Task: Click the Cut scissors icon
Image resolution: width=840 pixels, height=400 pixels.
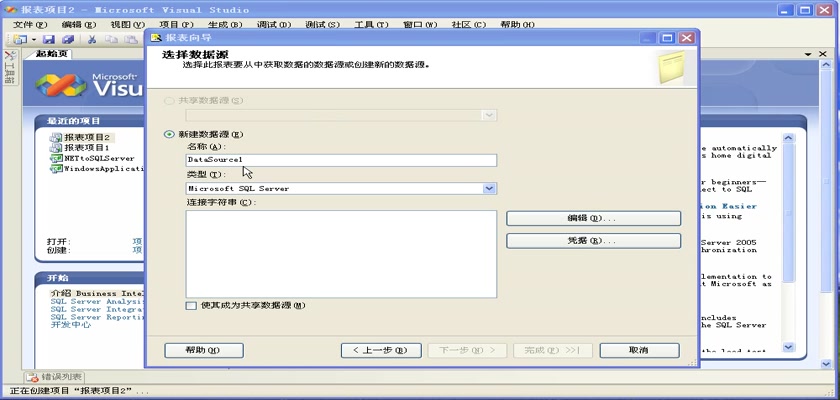Action: point(92,39)
